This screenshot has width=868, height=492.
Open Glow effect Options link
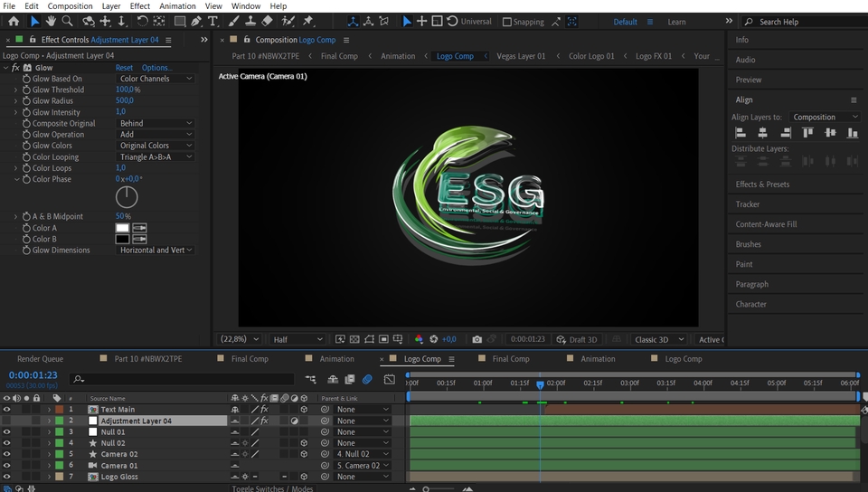pos(156,68)
